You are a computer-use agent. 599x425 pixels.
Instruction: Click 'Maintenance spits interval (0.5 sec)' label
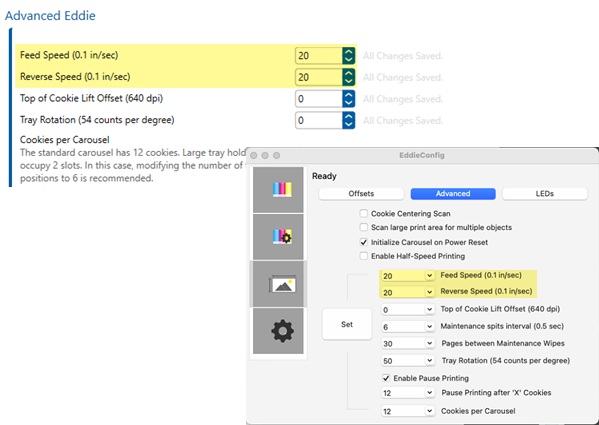coord(502,326)
